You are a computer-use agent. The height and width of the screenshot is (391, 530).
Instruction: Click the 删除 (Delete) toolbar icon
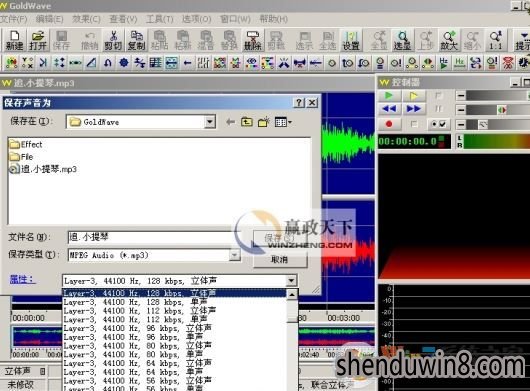tap(252, 41)
